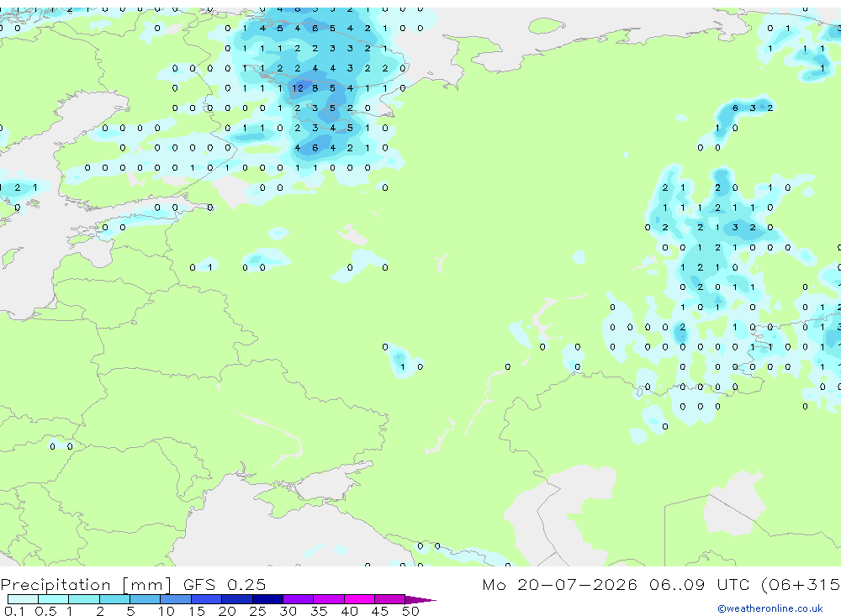The width and height of the screenshot is (841, 616).
Task: Click the "(06+315" forecast offset text
Action: (801, 584)
